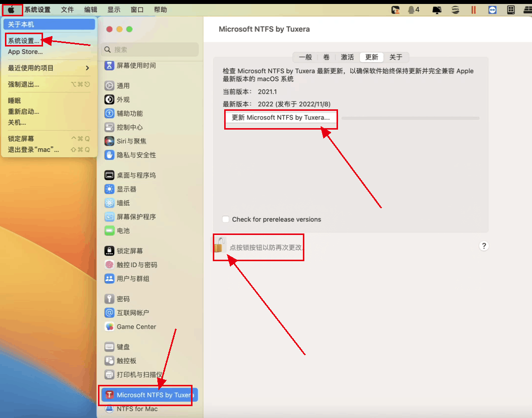Viewport: 532px width, 418px height.
Task: Click the Accessibility icon in sidebar
Action: (x=109, y=114)
